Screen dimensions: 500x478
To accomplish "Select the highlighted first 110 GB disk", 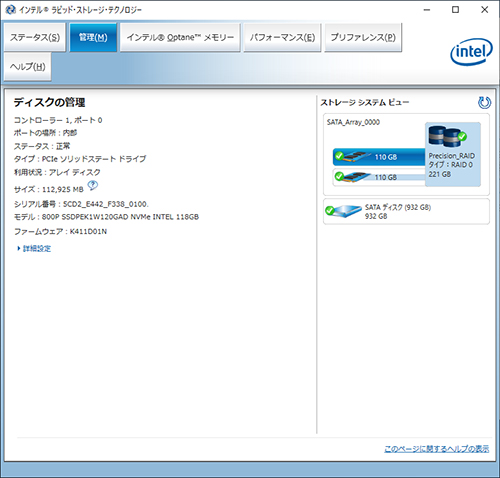I will [x=379, y=157].
